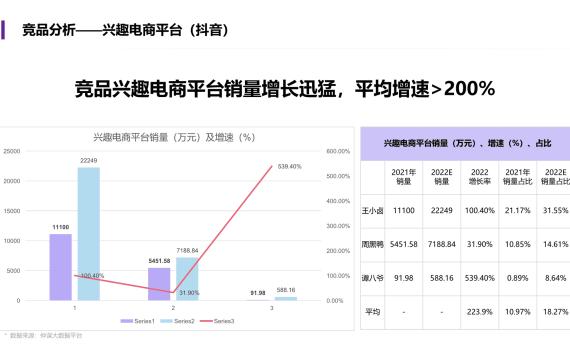Viewport: 570px width, 360px height.
Task: Select table column header 2021年销量占比
Action: coord(518,177)
